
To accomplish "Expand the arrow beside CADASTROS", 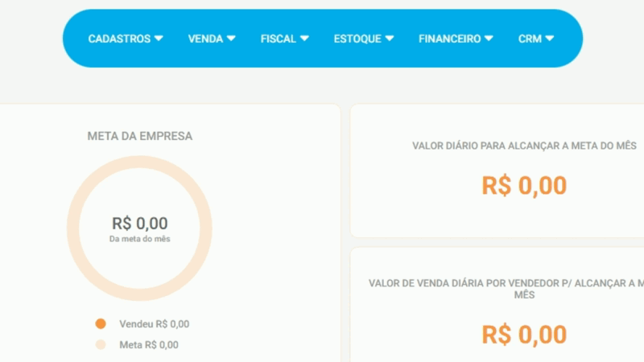I will click(159, 38).
